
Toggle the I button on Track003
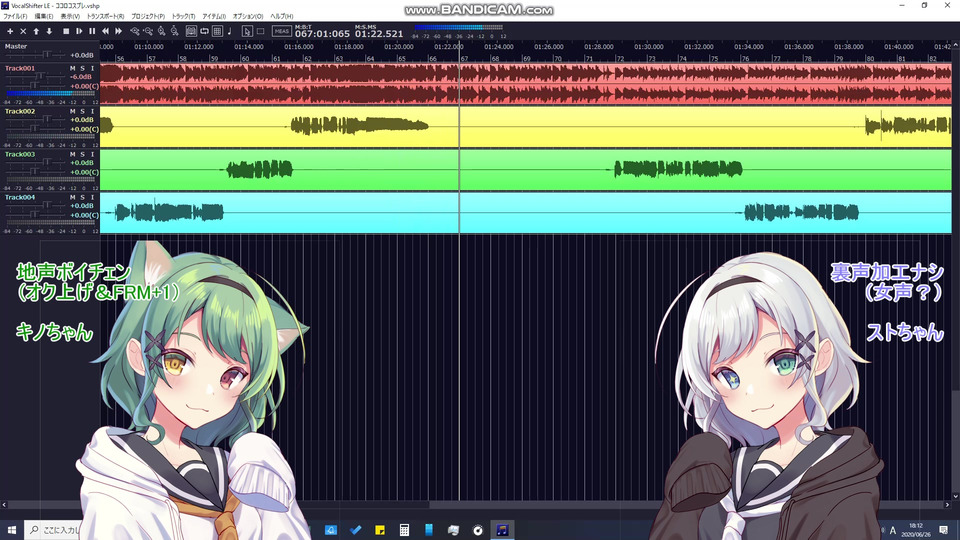[x=92, y=154]
